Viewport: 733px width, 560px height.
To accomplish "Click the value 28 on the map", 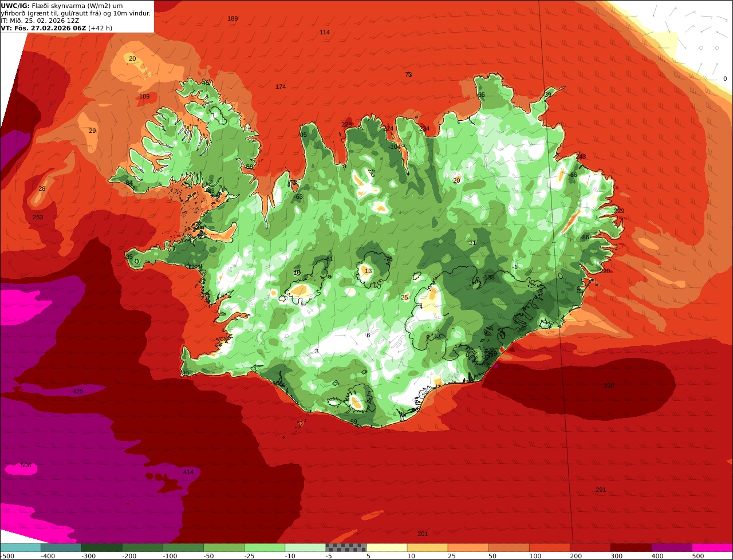I will (42, 189).
